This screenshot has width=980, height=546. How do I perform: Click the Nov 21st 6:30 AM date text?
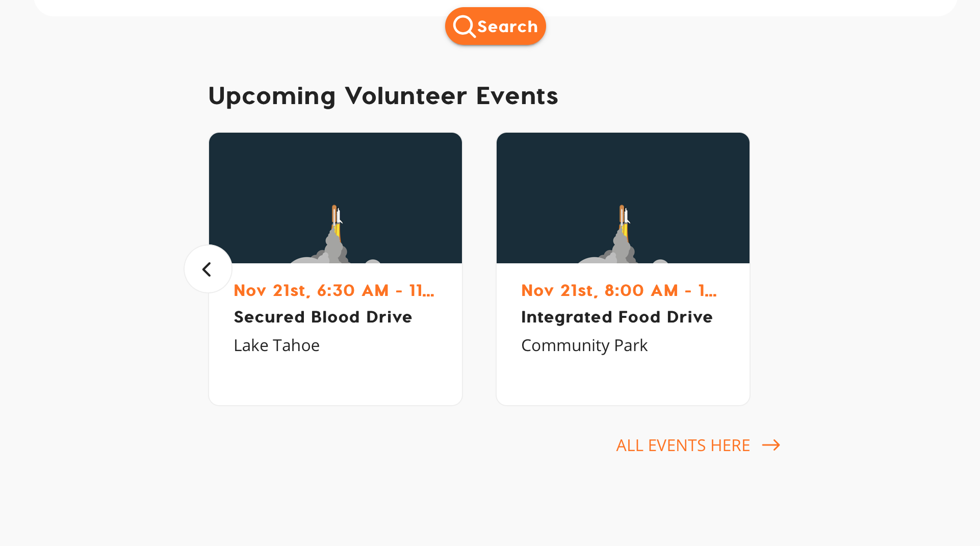334,290
